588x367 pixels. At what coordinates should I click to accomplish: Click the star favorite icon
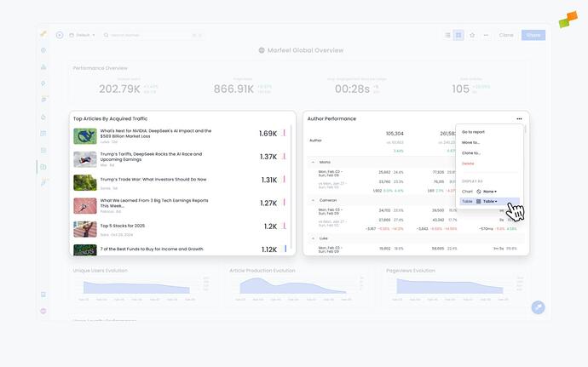coord(472,35)
